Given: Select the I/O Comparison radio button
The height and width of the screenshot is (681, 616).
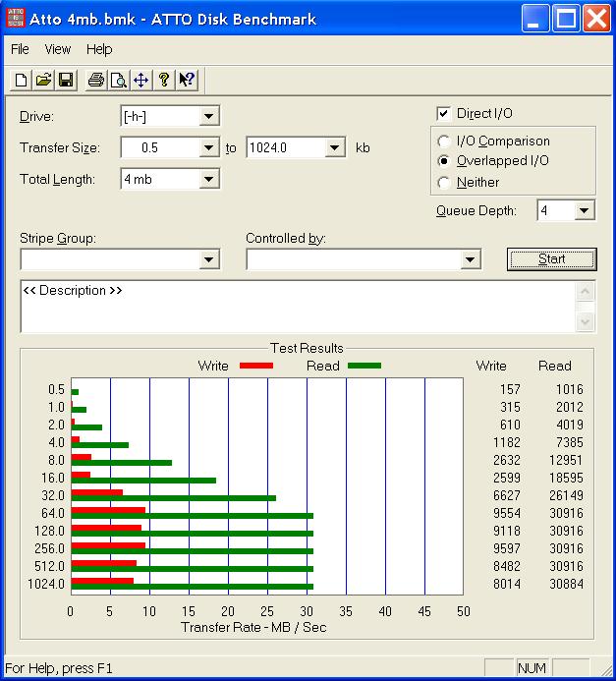Looking at the screenshot, I should click(443, 142).
